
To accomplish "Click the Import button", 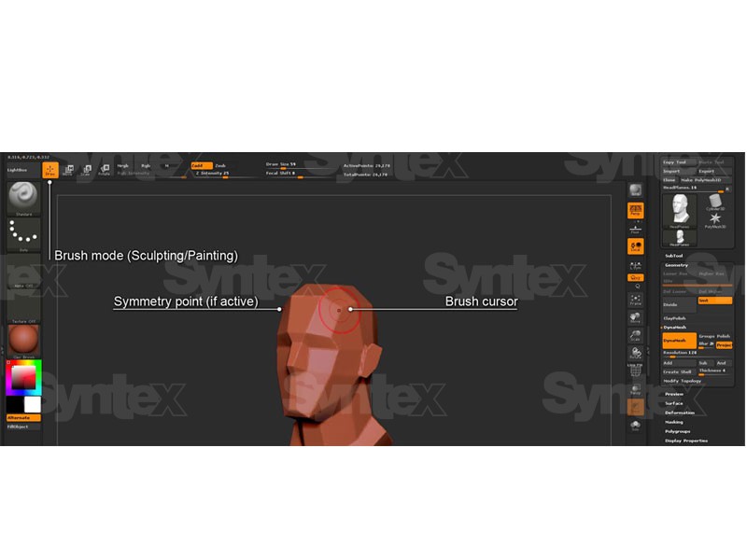I will pyautogui.click(x=679, y=172).
